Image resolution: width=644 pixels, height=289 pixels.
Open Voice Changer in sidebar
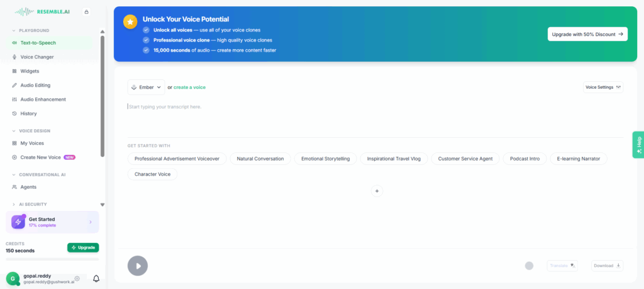tap(36, 57)
